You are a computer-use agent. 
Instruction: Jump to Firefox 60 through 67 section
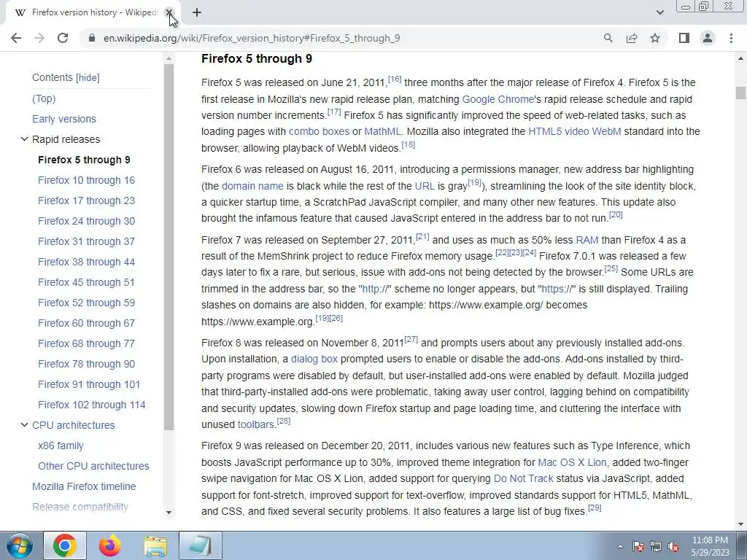tap(86, 323)
